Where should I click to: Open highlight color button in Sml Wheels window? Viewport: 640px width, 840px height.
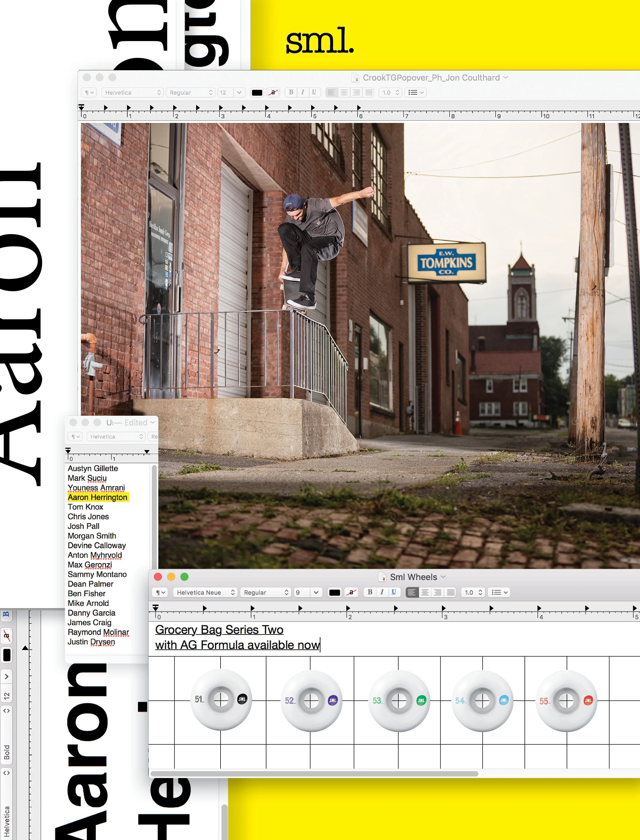pyautogui.click(x=351, y=592)
